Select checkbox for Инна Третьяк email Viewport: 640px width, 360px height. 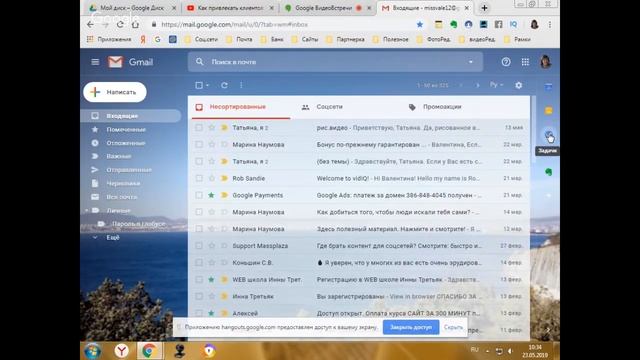click(x=199, y=296)
